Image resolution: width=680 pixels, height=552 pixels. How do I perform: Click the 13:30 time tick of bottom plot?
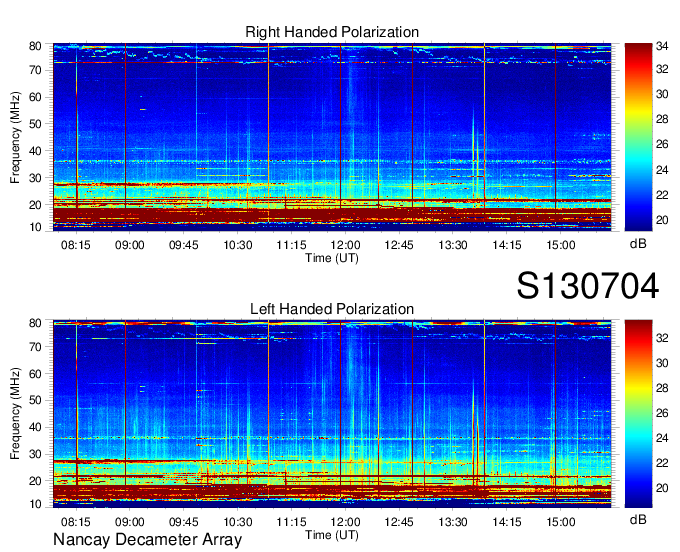453,522
